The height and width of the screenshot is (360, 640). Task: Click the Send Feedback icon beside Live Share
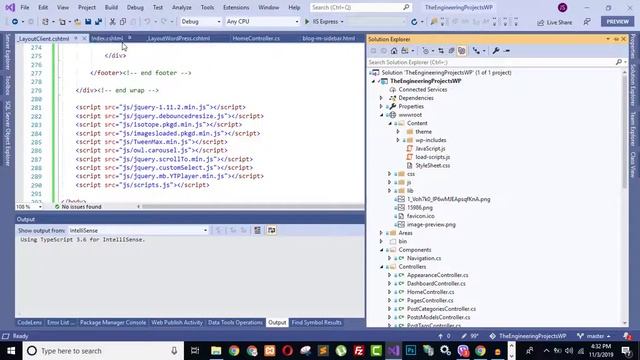coord(587,22)
